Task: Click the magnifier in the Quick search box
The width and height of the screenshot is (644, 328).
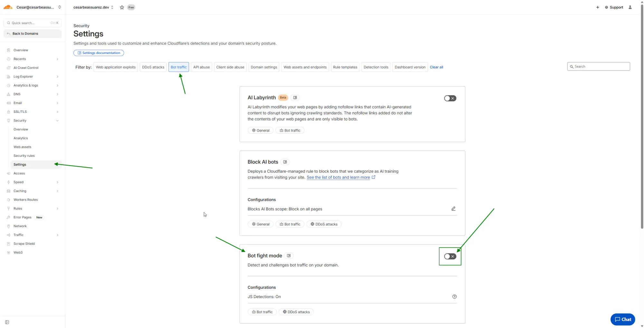Action: (9, 23)
